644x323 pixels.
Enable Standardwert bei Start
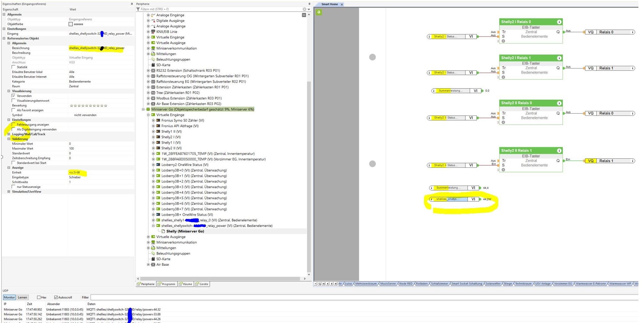[x=13, y=163]
